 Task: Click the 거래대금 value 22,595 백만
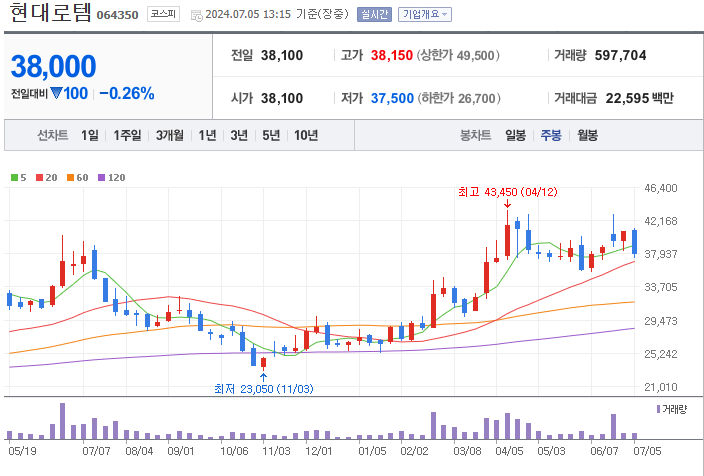(639, 98)
